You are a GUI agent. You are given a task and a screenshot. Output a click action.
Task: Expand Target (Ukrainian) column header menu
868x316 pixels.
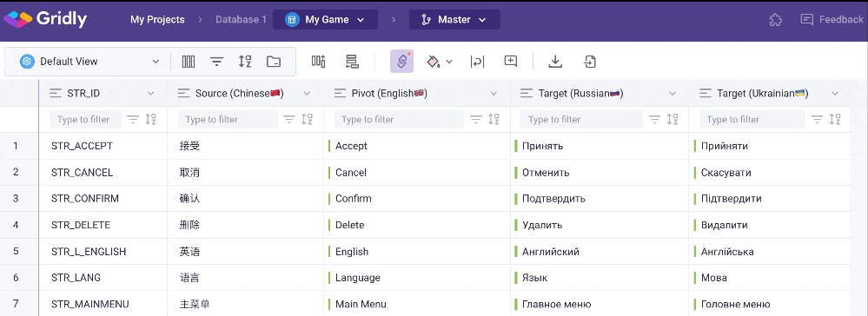(x=835, y=94)
